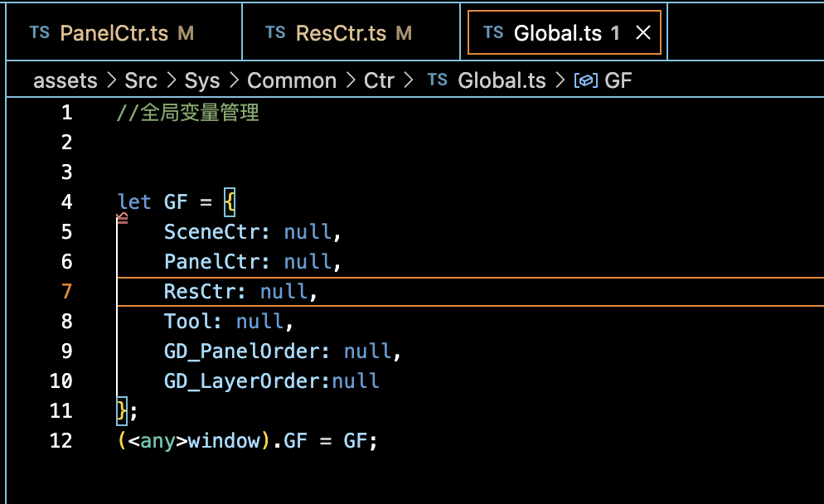824x504 pixels.
Task: Click line number 12 in the gutter
Action: 61,440
